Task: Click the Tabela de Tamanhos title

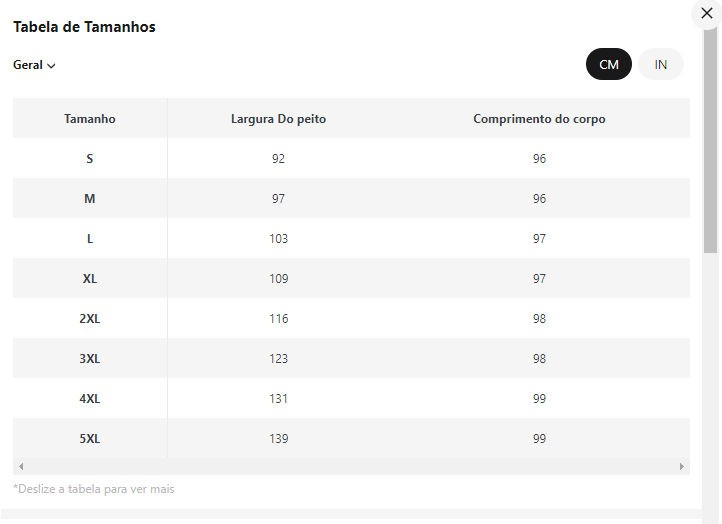Action: [84, 27]
